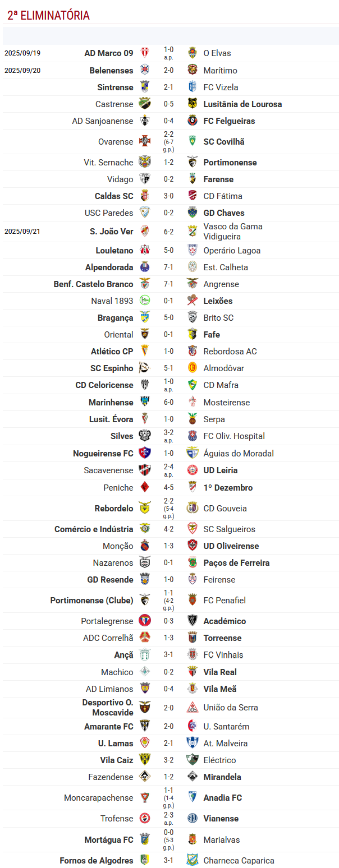Click the AD Marco 09 club crest

coord(145,53)
